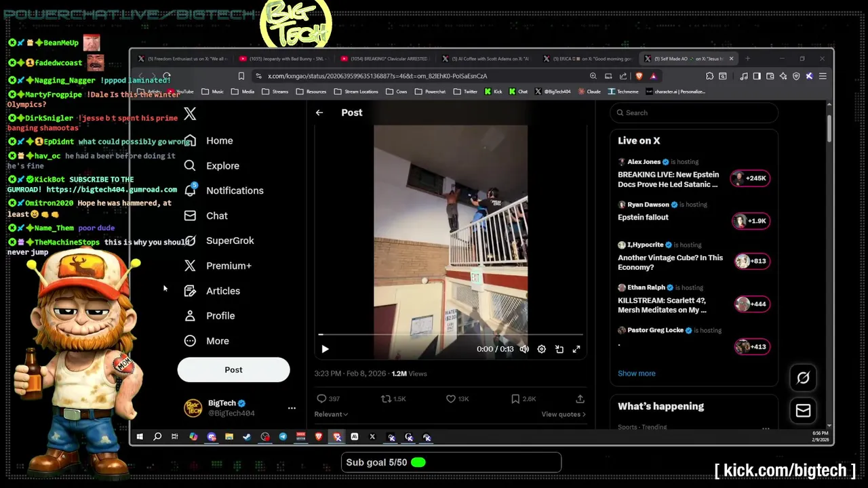868x488 pixels.
Task: Open View quotes link
Action: (x=564, y=414)
